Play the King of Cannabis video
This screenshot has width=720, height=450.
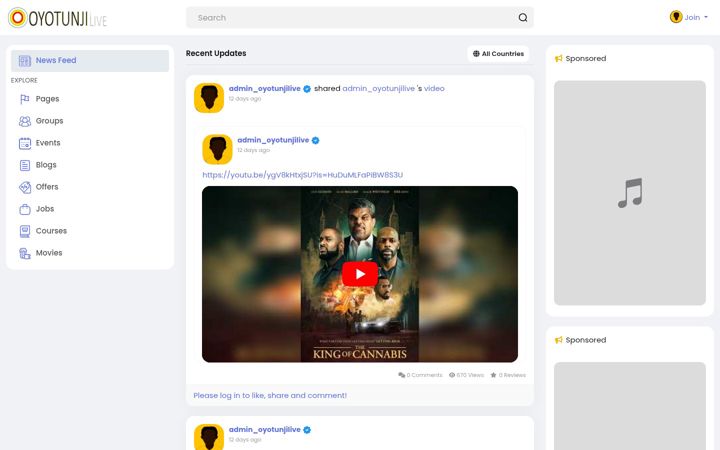(x=360, y=274)
